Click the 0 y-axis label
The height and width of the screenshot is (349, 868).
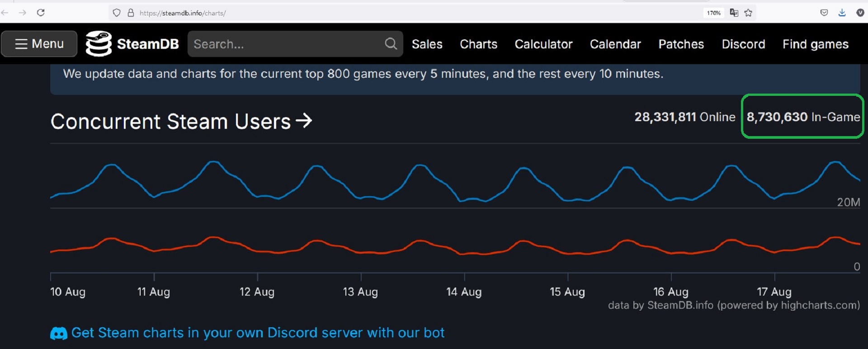coord(857,267)
